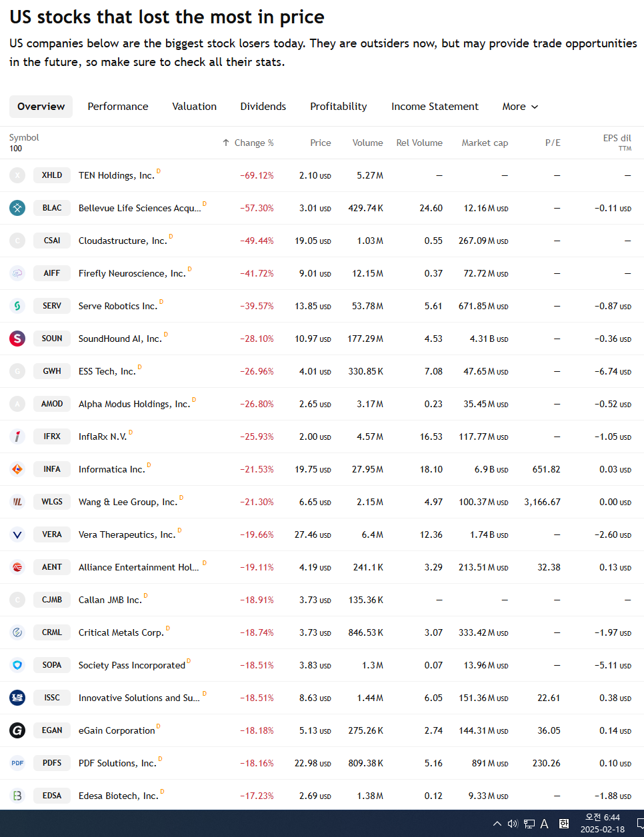Click the -69.12% change value
Viewport: 644px width, 837px height.
point(257,175)
